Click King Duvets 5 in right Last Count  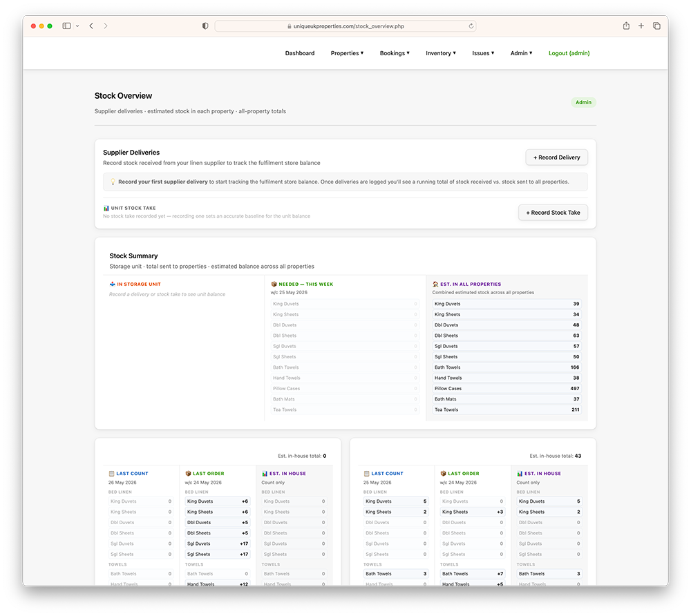pyautogui.click(x=396, y=501)
